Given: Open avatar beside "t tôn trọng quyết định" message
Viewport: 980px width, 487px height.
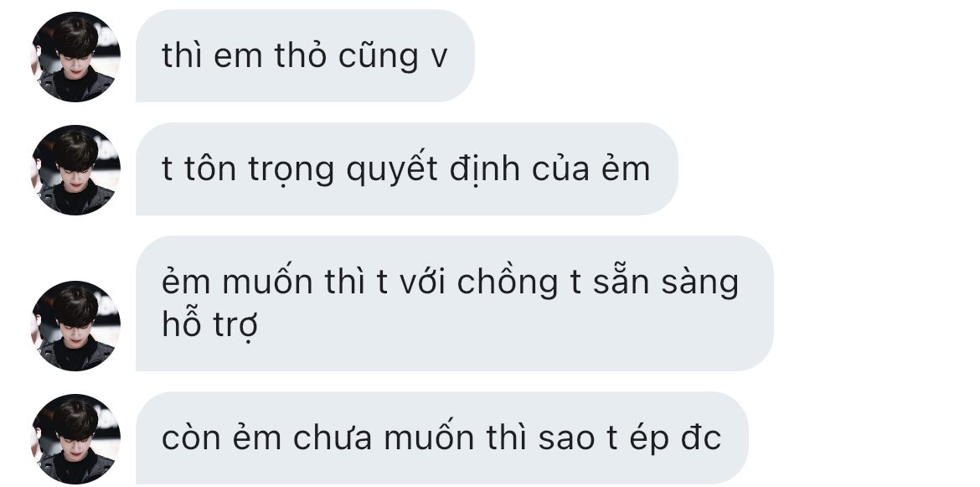Looking at the screenshot, I should 75,170.
